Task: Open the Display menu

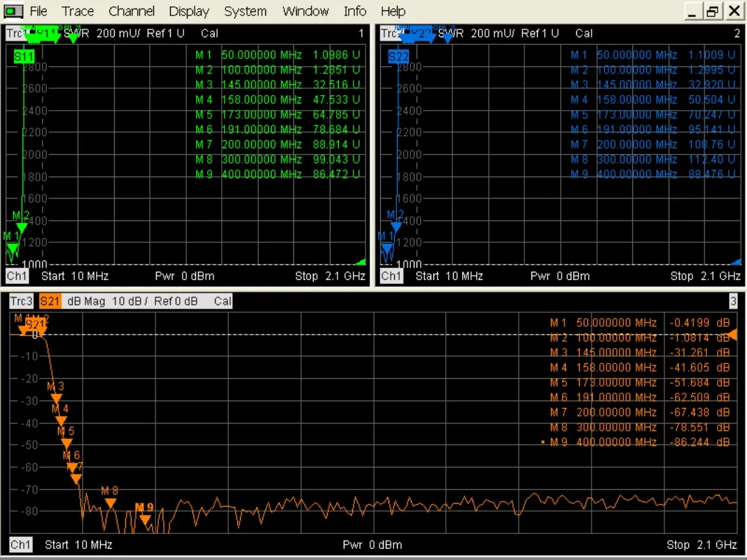Action: click(x=188, y=11)
